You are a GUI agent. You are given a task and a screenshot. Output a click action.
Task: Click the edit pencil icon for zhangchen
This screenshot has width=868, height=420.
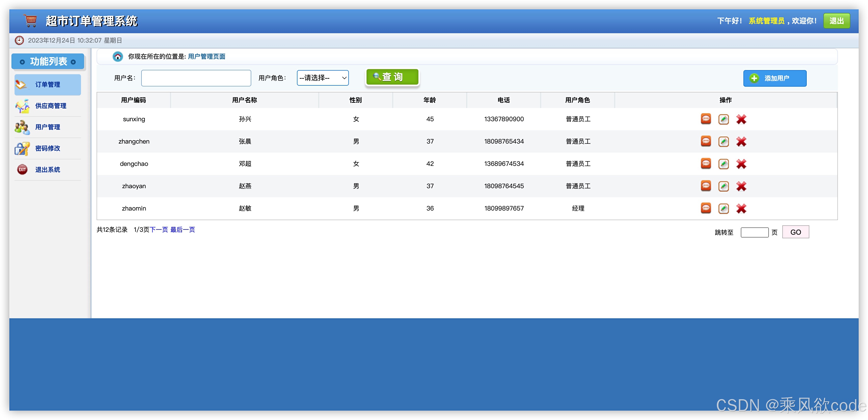723,141
